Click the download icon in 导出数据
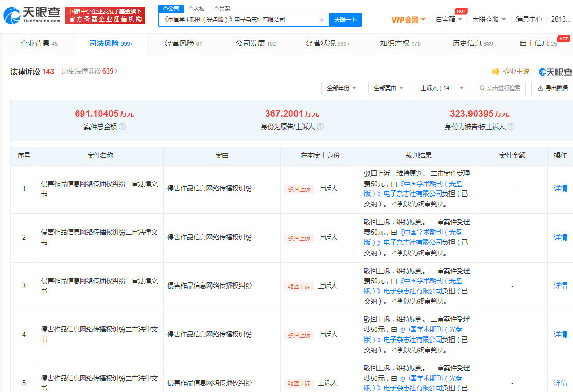The height and width of the screenshot is (392, 573). coord(540,88)
